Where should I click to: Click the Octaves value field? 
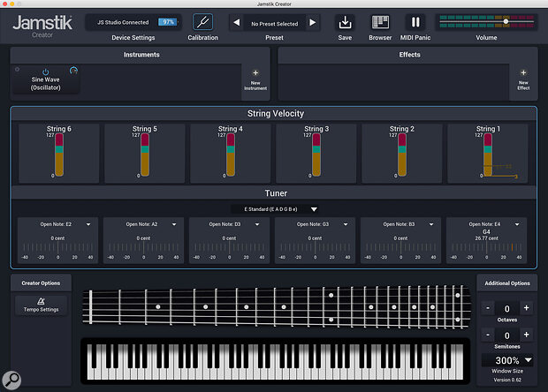506,309
